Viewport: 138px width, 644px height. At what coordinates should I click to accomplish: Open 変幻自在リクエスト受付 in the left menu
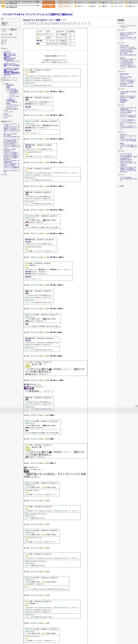click(x=13, y=68)
